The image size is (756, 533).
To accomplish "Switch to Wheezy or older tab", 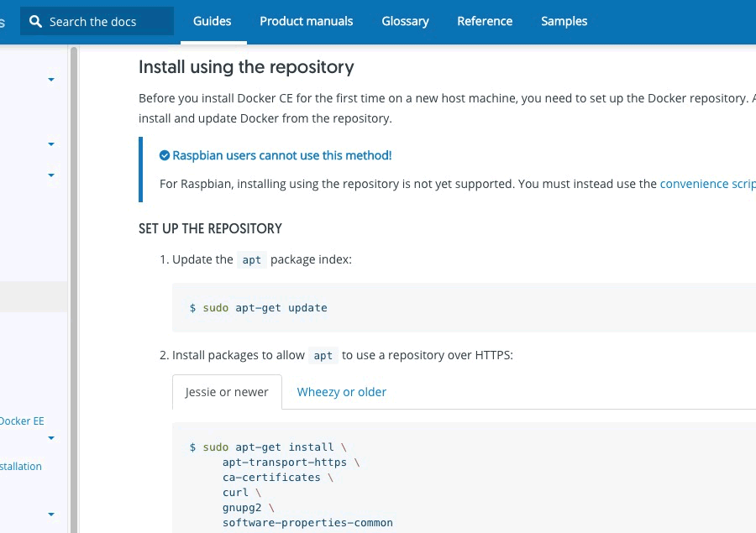I will pyautogui.click(x=341, y=392).
